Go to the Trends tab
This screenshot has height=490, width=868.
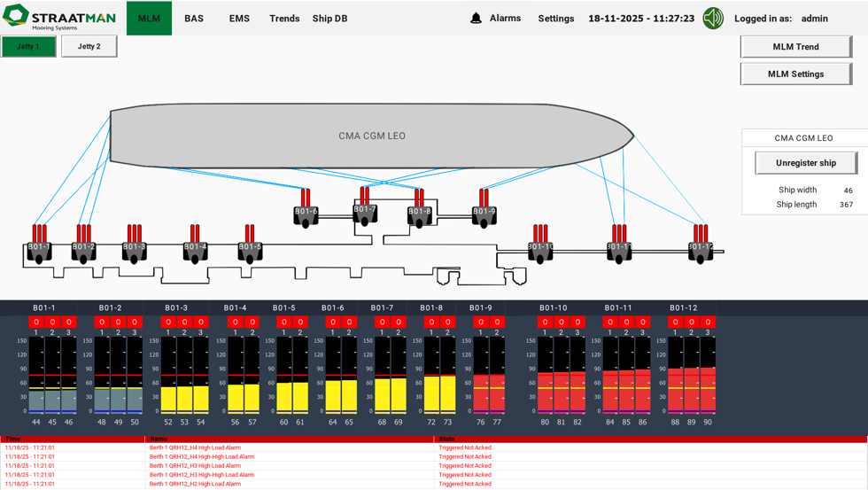click(x=284, y=19)
